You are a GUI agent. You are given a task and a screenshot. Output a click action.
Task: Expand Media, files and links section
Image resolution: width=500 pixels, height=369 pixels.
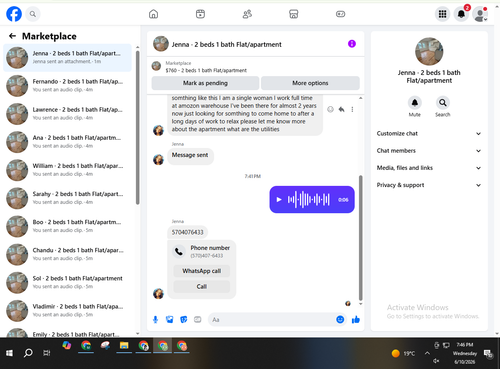click(429, 168)
